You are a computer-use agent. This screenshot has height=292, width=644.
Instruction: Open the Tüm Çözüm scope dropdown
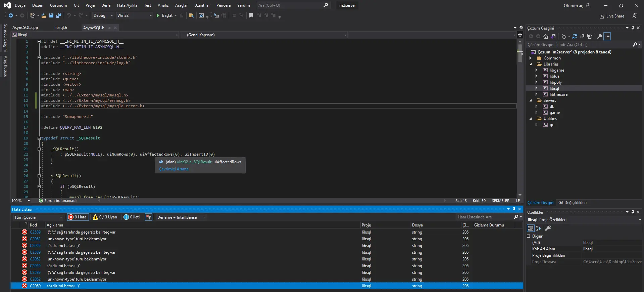click(x=38, y=217)
